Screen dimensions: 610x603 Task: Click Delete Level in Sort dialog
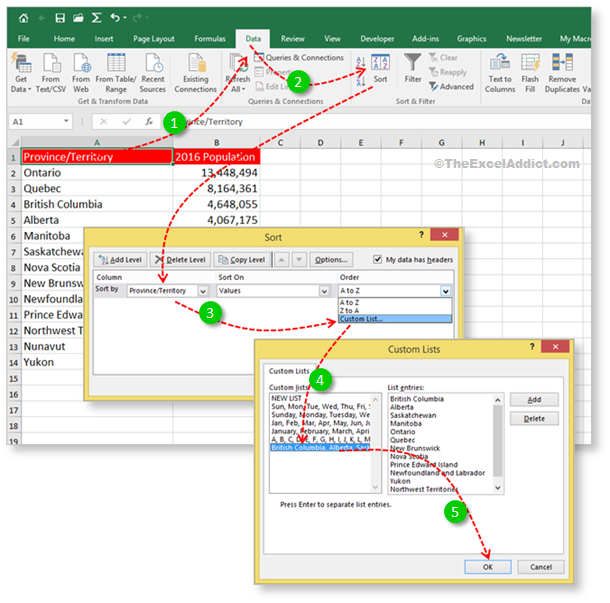tap(181, 259)
